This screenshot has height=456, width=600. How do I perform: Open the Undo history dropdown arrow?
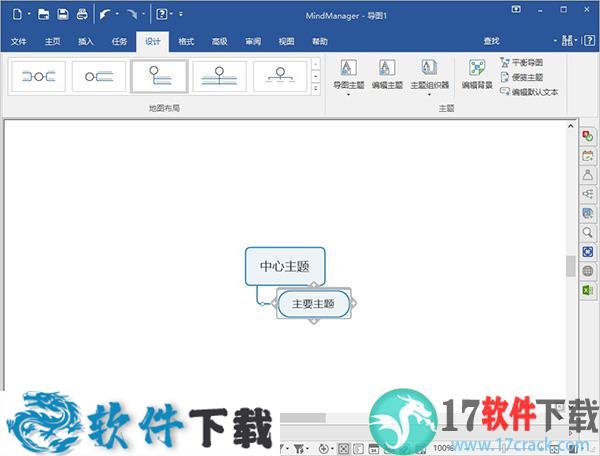117,14
